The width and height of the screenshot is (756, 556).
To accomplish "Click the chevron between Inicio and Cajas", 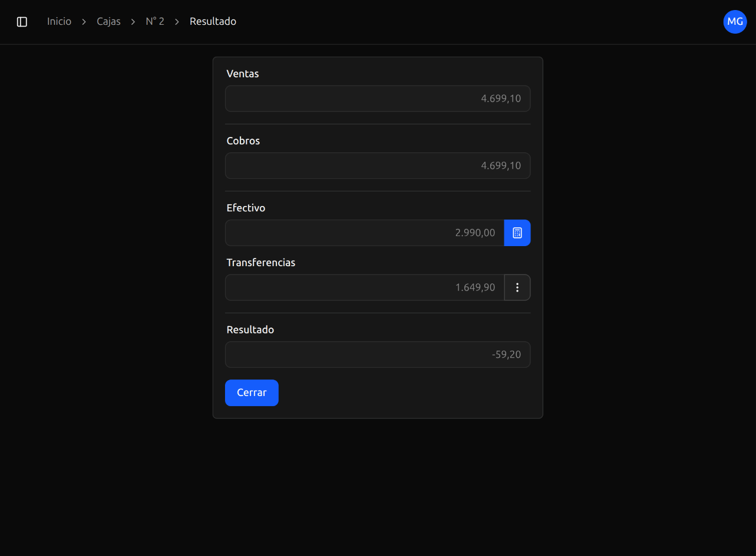I will click(x=84, y=22).
